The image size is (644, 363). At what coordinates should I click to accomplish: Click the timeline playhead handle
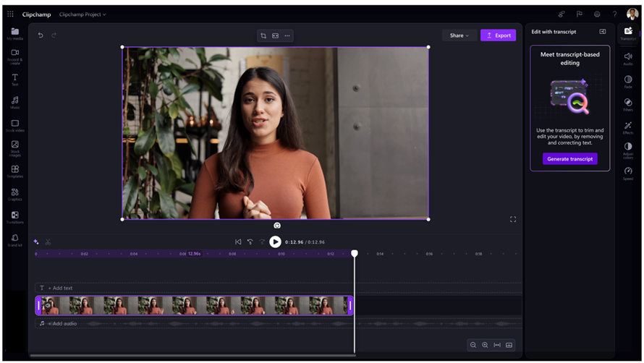pos(355,253)
